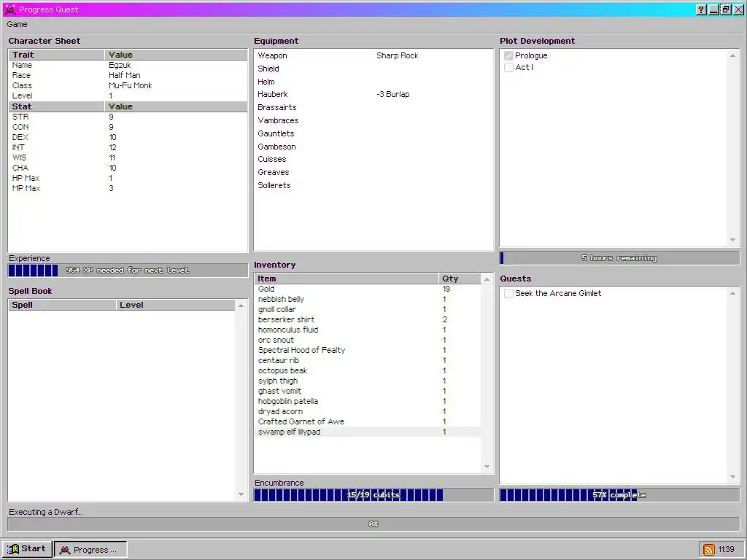Click the Inventory Item column header
The height and width of the screenshot is (560, 747).
pyautogui.click(x=347, y=279)
